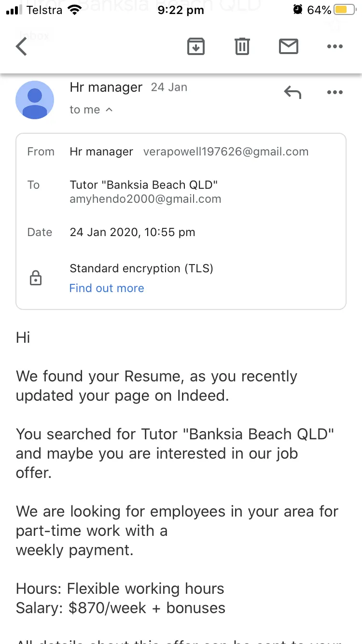The height and width of the screenshot is (644, 362).
Task: Tap the back arrow to return to inbox
Action: click(21, 47)
